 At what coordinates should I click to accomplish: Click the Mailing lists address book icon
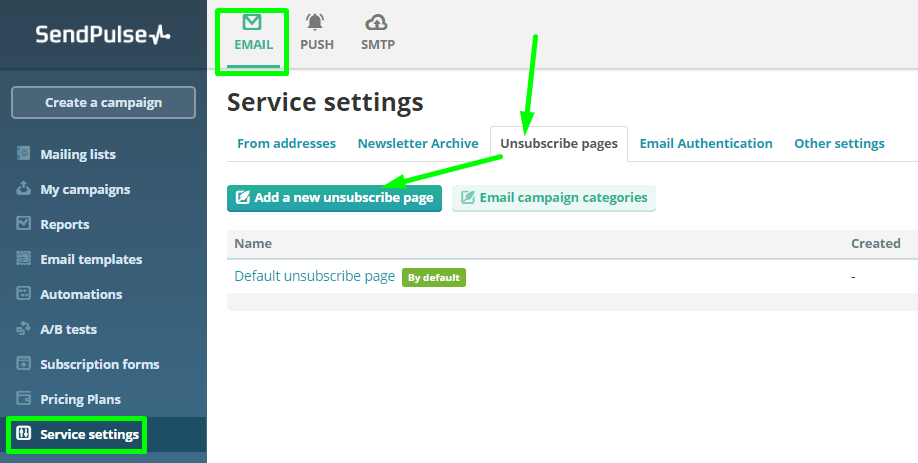click(x=23, y=153)
